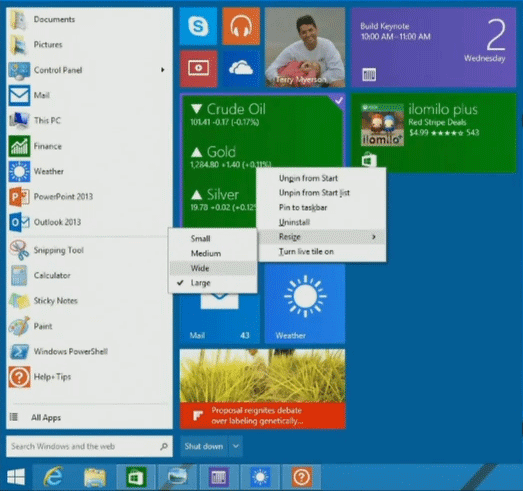Open the Resize submenu
523x491 pixels.
point(322,237)
